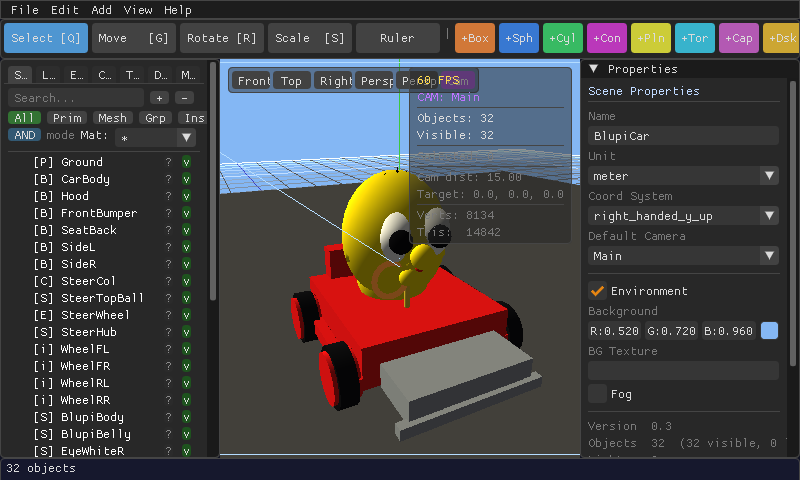Filter list by Mesh type
Viewport: 800px width, 480px height.
coord(112,118)
